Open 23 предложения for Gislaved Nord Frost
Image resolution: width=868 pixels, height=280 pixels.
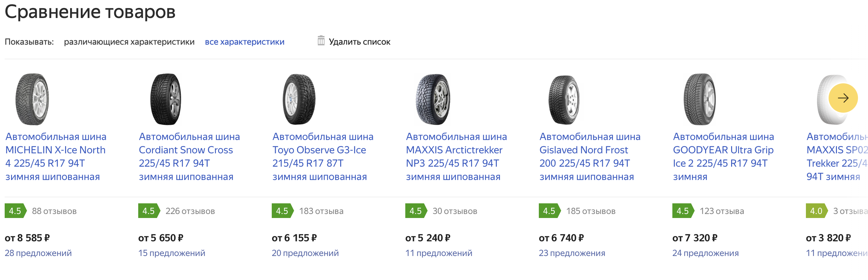point(572,253)
